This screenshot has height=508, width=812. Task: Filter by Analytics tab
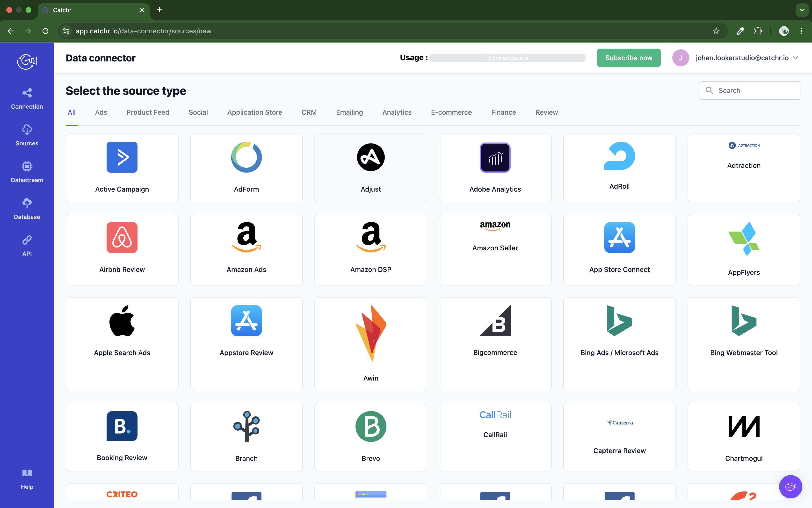pyautogui.click(x=397, y=112)
